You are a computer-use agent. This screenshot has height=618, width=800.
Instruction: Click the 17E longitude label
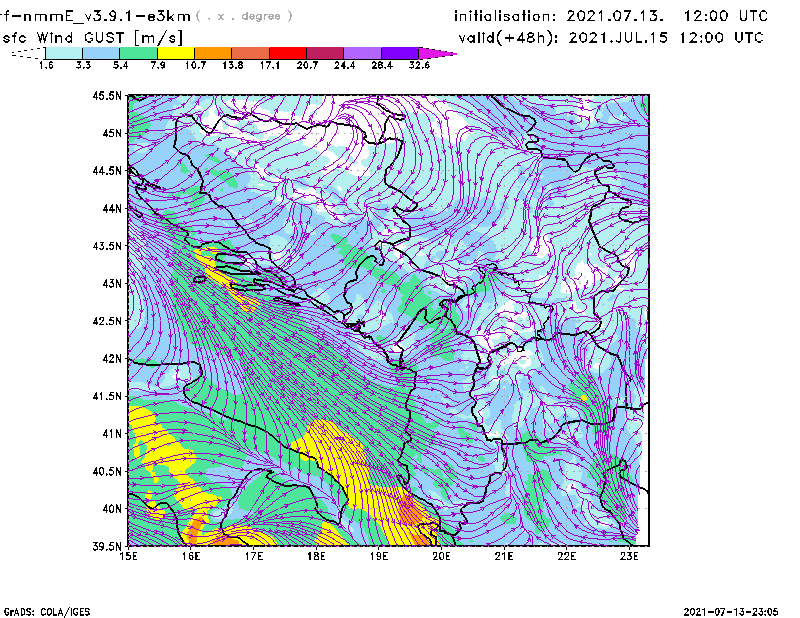tap(254, 556)
